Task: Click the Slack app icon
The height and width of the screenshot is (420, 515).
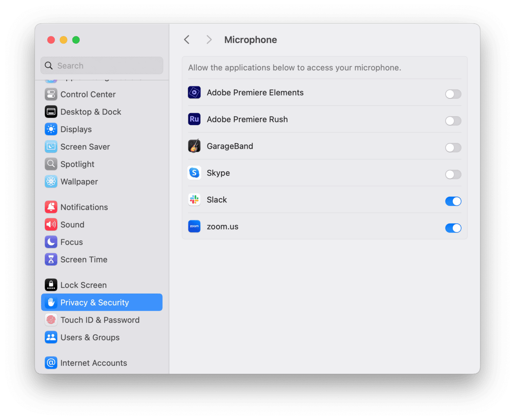Action: tap(194, 200)
